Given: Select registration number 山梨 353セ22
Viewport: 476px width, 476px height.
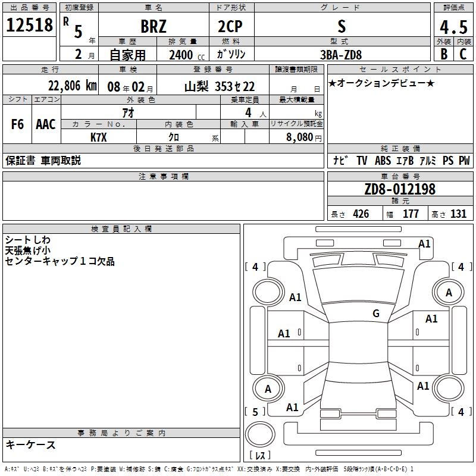Looking at the screenshot, I should tap(220, 87).
